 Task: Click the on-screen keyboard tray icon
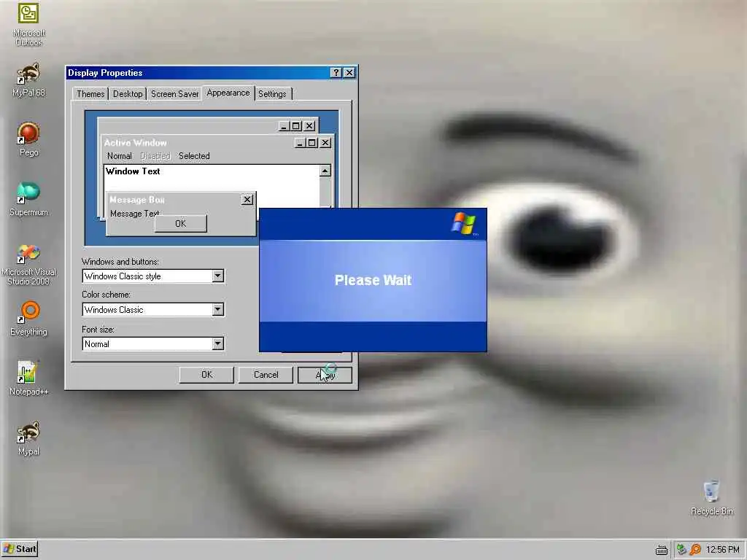661,551
